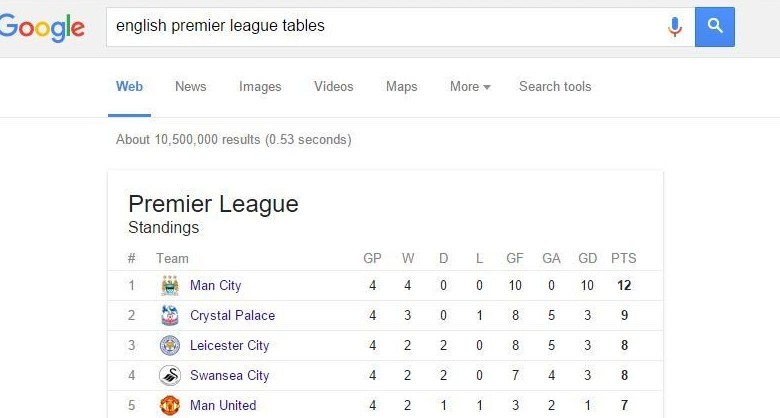Open the Videos tab
The width and height of the screenshot is (780, 418).
(x=334, y=87)
